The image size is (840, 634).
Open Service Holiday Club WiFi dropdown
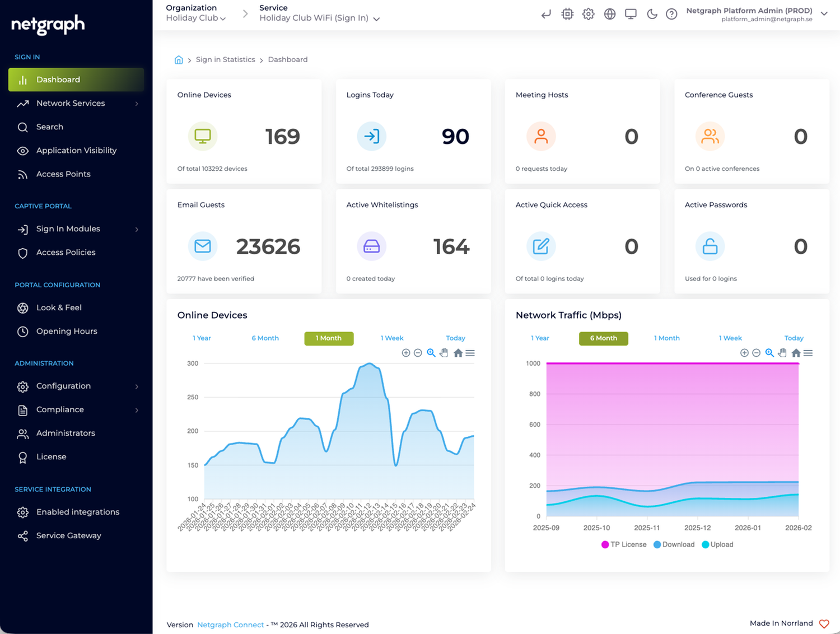click(x=320, y=18)
